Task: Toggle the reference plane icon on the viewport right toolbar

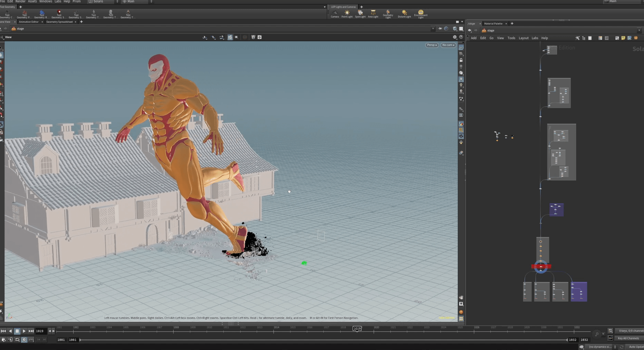Action: point(461,48)
